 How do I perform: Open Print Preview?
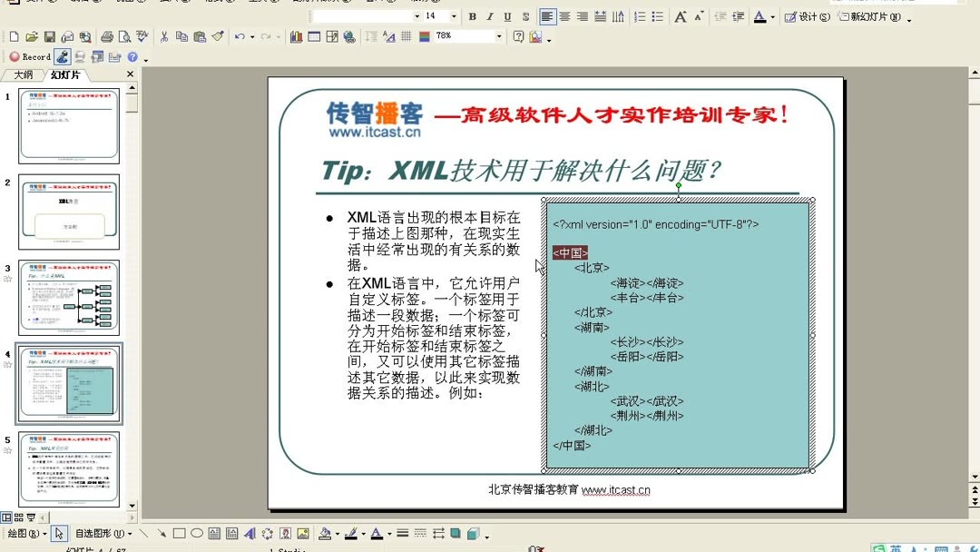pos(123,36)
